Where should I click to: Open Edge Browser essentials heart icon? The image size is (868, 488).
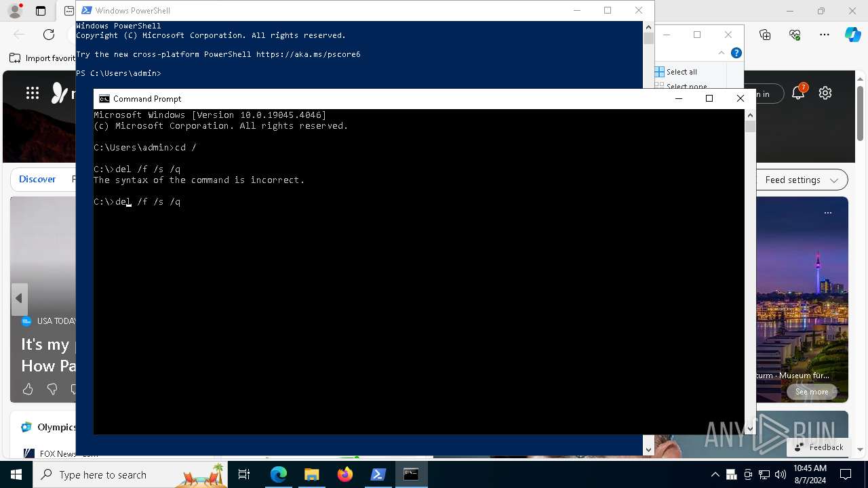pyautogui.click(x=795, y=35)
